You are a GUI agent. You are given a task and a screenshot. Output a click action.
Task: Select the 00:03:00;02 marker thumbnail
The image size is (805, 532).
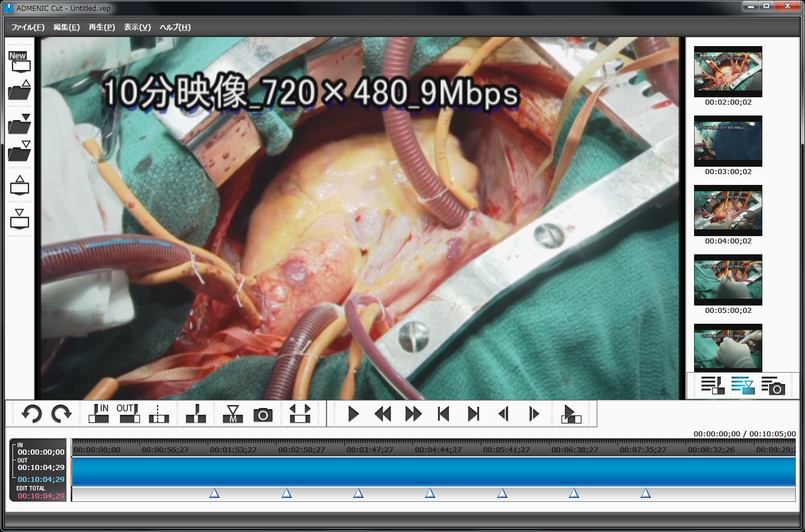pyautogui.click(x=728, y=141)
